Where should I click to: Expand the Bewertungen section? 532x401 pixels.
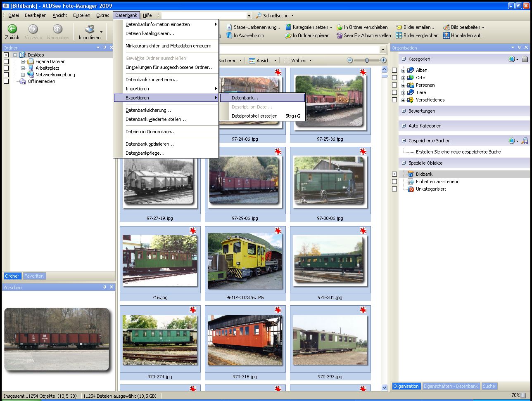coord(404,111)
